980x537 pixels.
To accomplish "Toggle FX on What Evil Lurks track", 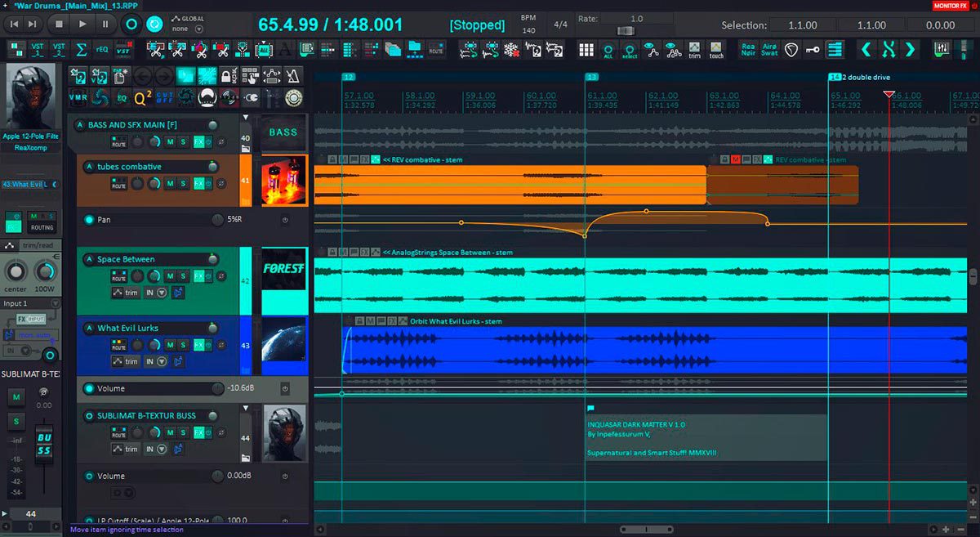I will [x=198, y=346].
